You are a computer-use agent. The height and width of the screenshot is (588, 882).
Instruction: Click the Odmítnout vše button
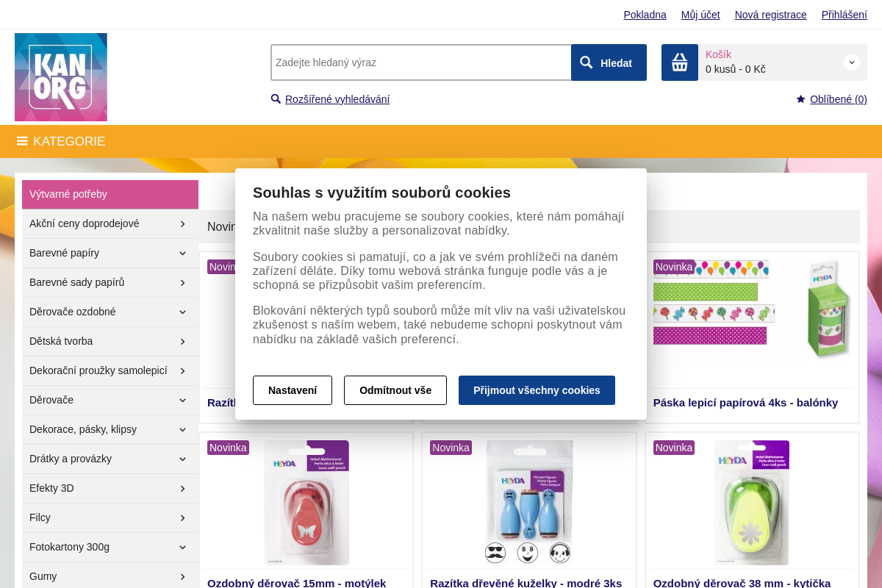(x=395, y=390)
